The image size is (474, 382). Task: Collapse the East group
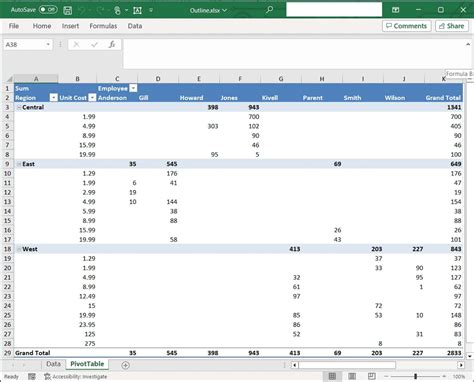pyautogui.click(x=19, y=164)
